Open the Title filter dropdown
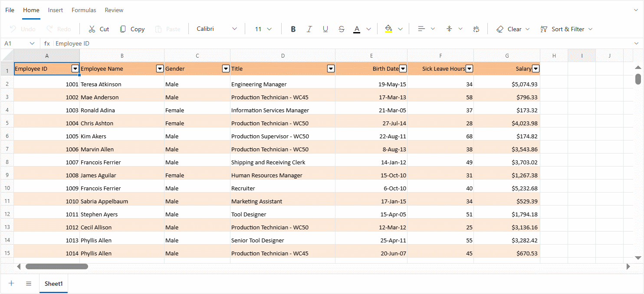The height and width of the screenshot is (294, 644). click(331, 69)
